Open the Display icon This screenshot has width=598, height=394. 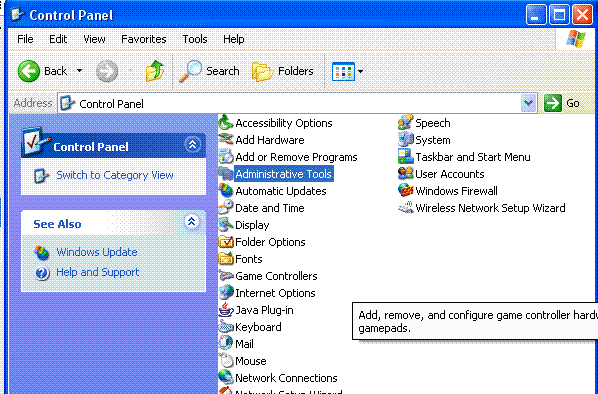click(226, 225)
